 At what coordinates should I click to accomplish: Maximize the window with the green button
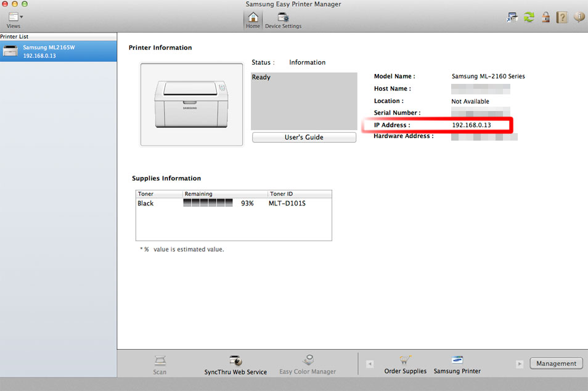click(25, 4)
